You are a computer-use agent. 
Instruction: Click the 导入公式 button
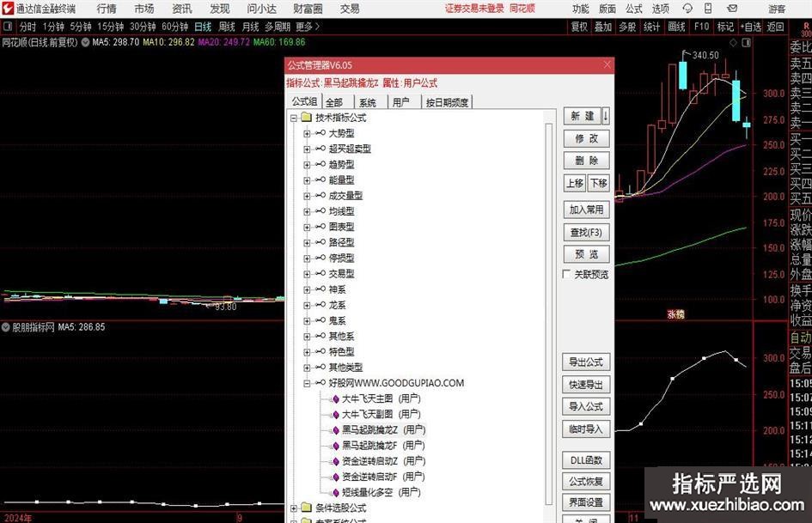coord(586,406)
